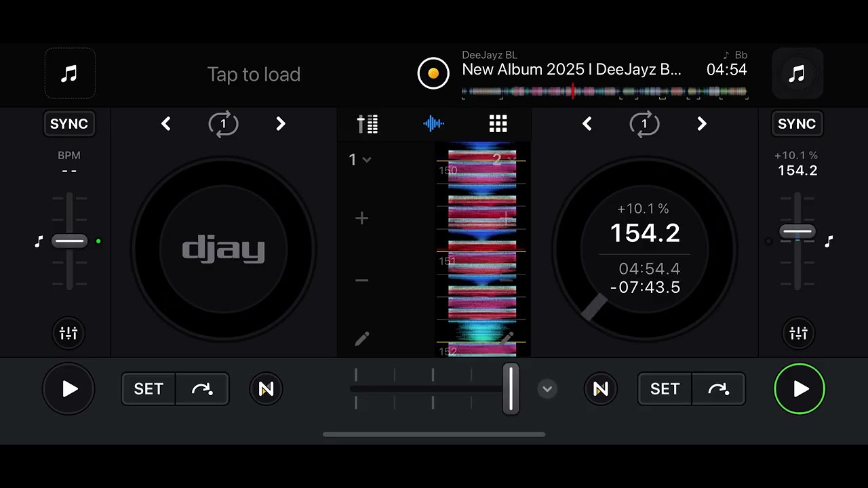The image size is (868, 488).
Task: Tap remaining time -07:43.5 on jog wheel
Action: [x=646, y=287]
